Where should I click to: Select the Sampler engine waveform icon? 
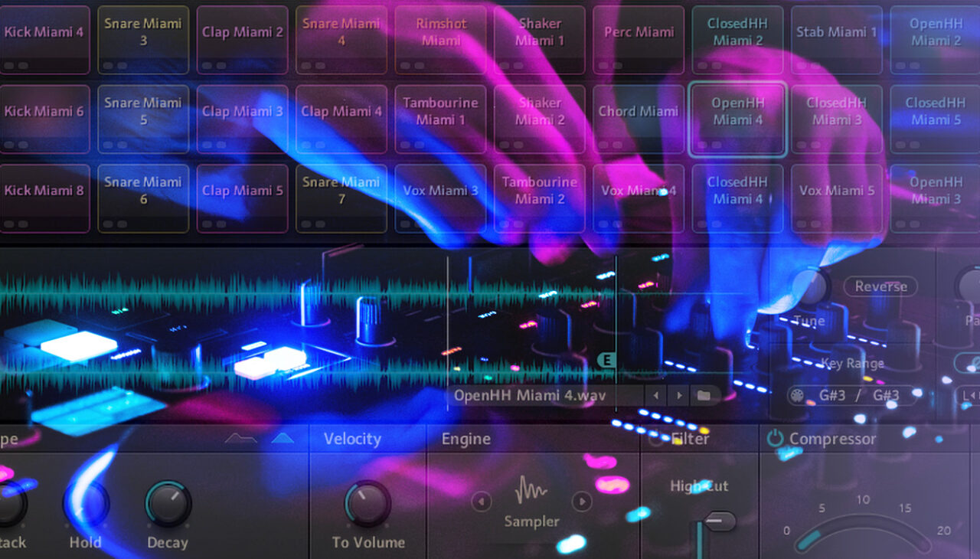[531, 490]
